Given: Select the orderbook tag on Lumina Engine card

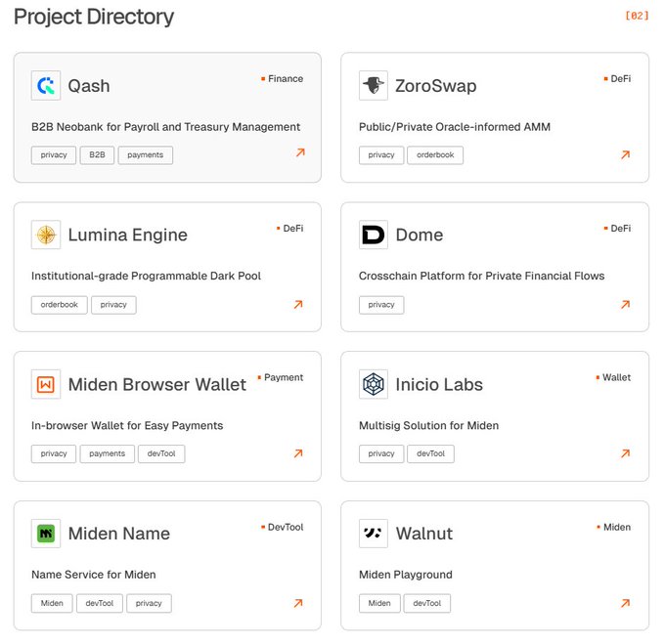Looking at the screenshot, I should click(x=60, y=305).
